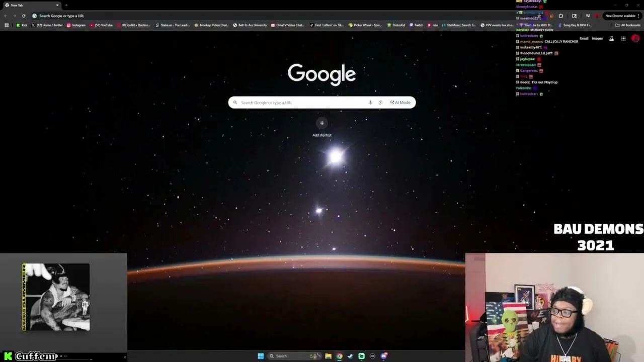Open Steam from the taskbar
The image size is (644, 362).
pos(350,356)
